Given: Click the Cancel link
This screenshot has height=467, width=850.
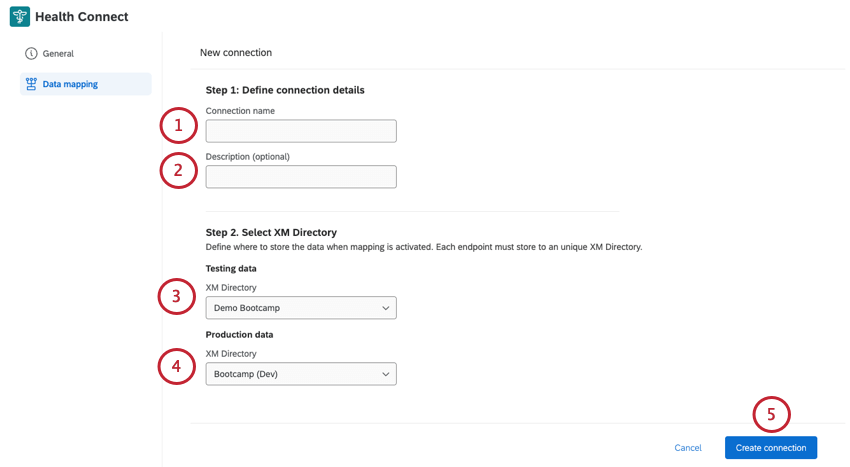Looking at the screenshot, I should [x=688, y=448].
